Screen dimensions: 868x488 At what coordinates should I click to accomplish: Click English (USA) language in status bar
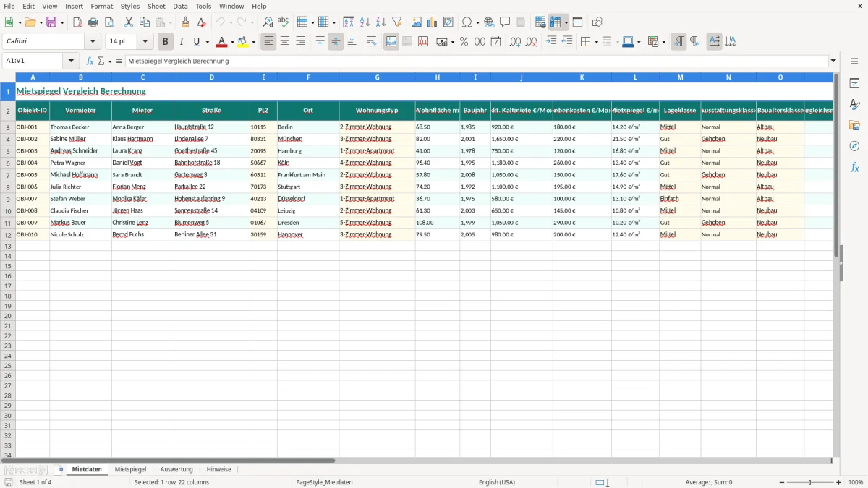tap(497, 482)
